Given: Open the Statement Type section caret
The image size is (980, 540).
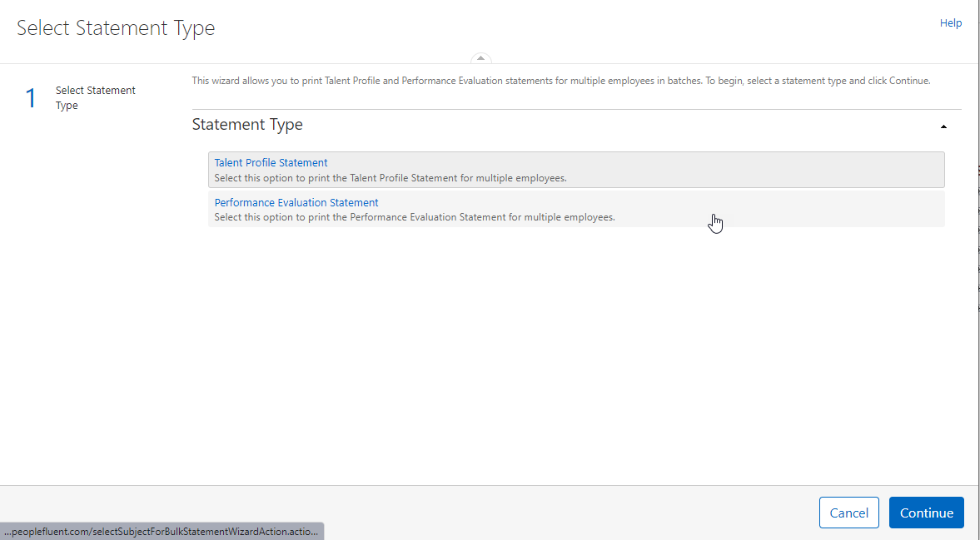Looking at the screenshot, I should coord(943,126).
